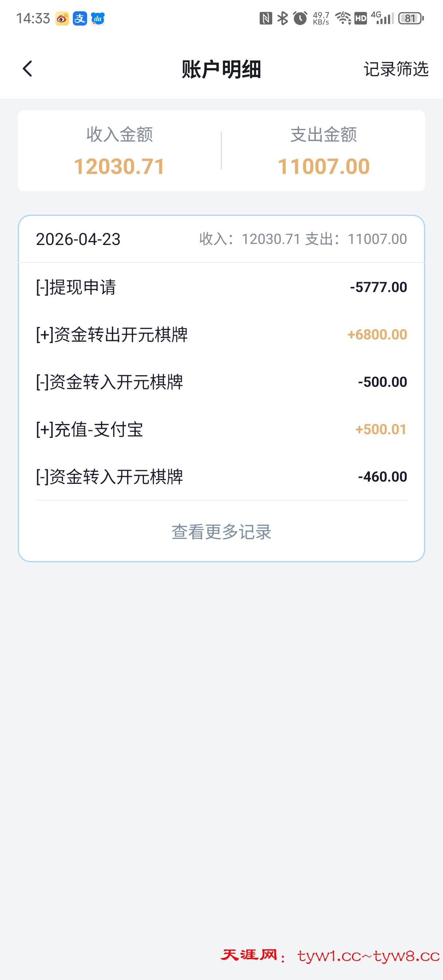Screen dimensions: 443x980
Task: Open the 资金转出开元棋牌 +6800.00 entry
Action: click(221, 334)
